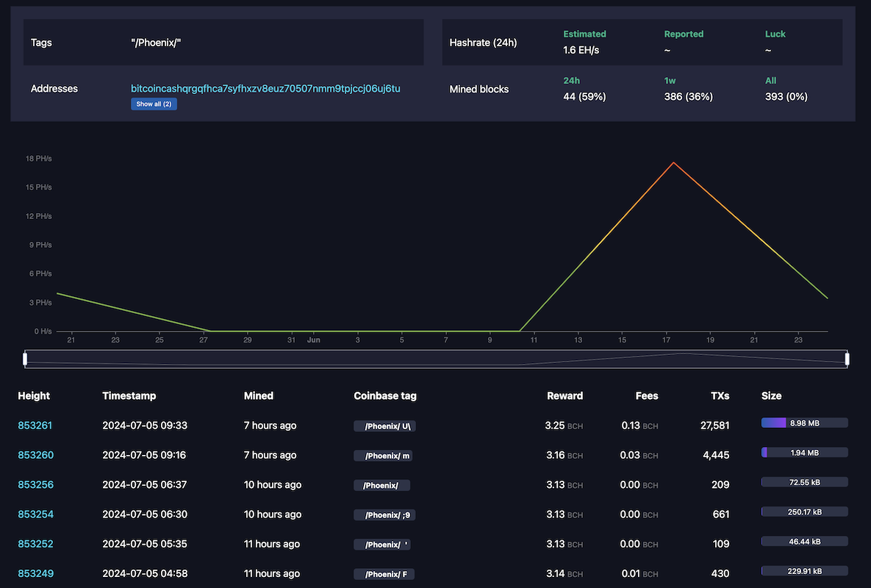Click the /Phoenix/ tag value in Tags row

pos(157,42)
